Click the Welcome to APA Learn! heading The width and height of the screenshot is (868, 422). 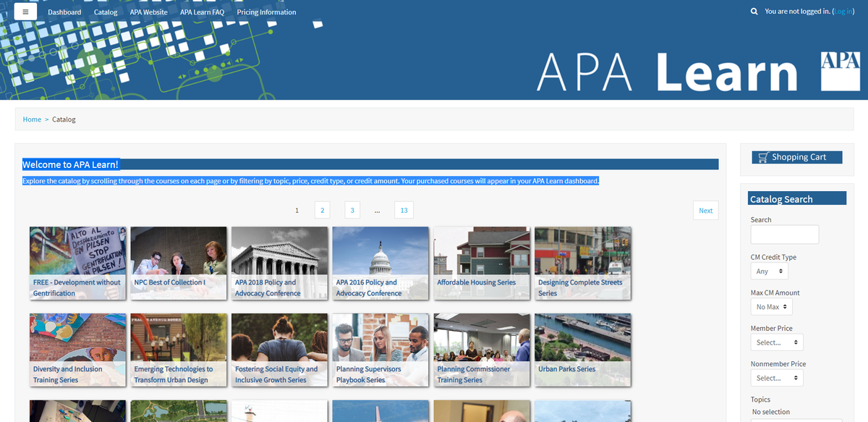tap(70, 164)
